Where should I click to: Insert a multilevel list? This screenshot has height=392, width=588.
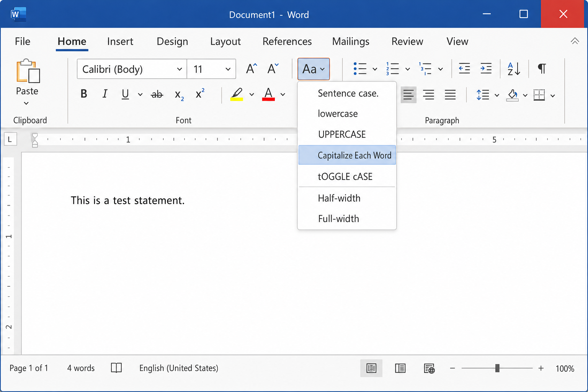click(425, 69)
